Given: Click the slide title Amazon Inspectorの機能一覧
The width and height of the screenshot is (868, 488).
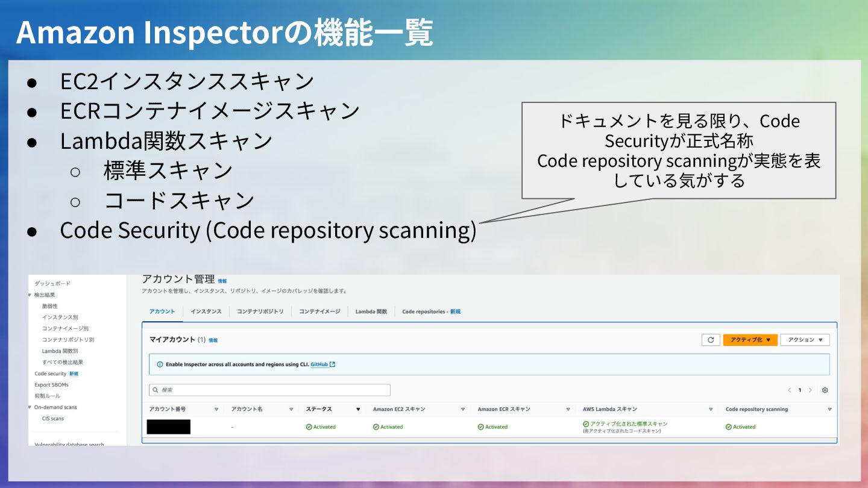Looking at the screenshot, I should pyautogui.click(x=225, y=33).
